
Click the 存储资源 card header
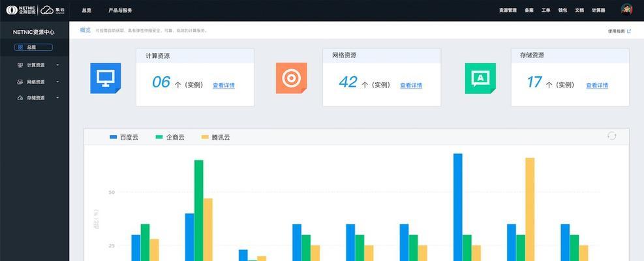click(570, 55)
